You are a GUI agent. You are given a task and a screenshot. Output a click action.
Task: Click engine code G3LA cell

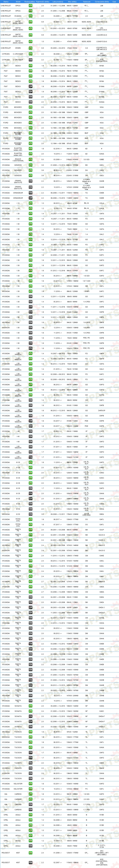pos(102,203)
